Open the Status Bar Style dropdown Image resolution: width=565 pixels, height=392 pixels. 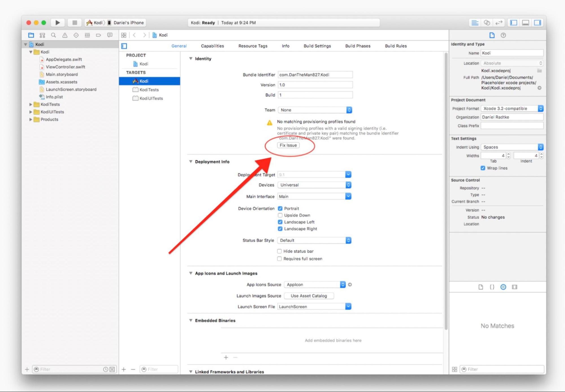[314, 240]
